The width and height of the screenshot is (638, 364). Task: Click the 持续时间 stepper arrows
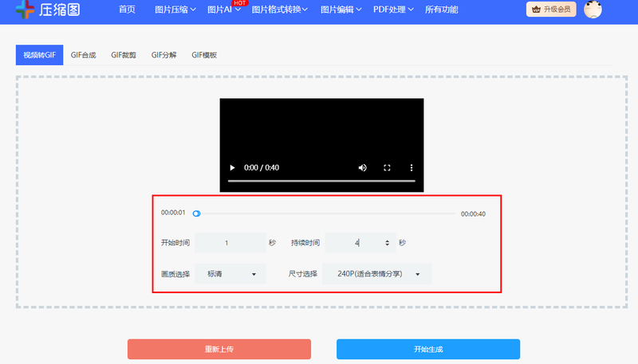(388, 243)
